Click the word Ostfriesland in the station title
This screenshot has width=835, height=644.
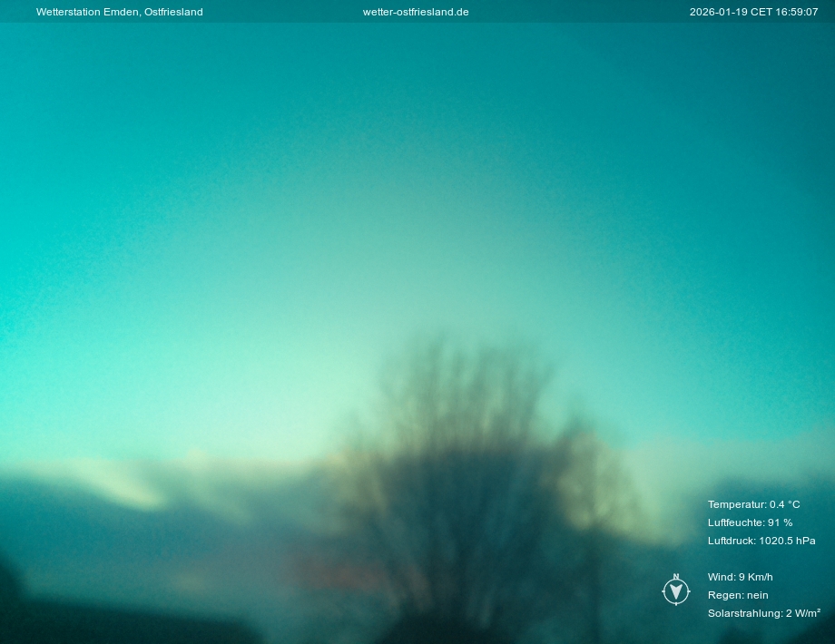173,12
